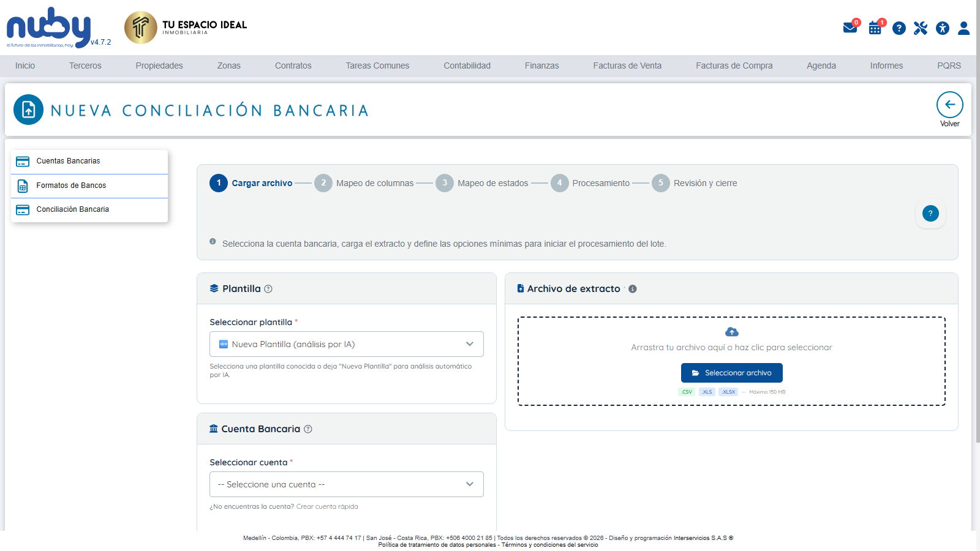This screenshot has width=980, height=551.
Task: Expand the Seleccionar plantilla dropdown
Action: click(347, 344)
